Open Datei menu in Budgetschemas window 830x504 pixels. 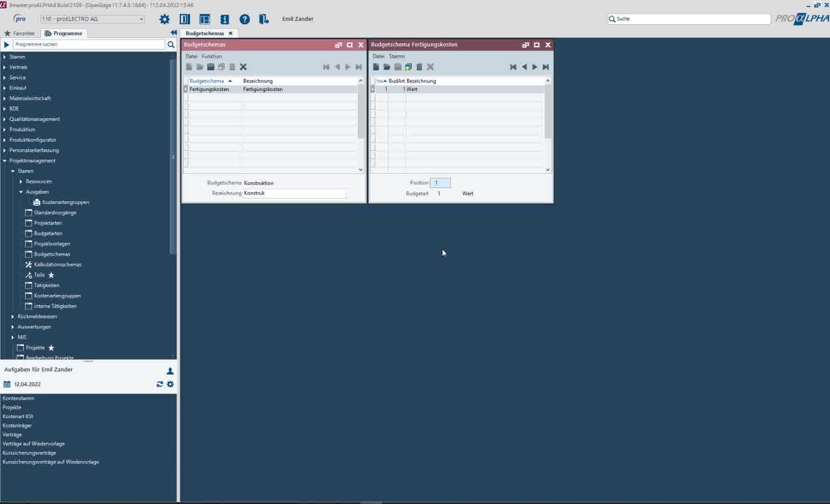tap(191, 56)
